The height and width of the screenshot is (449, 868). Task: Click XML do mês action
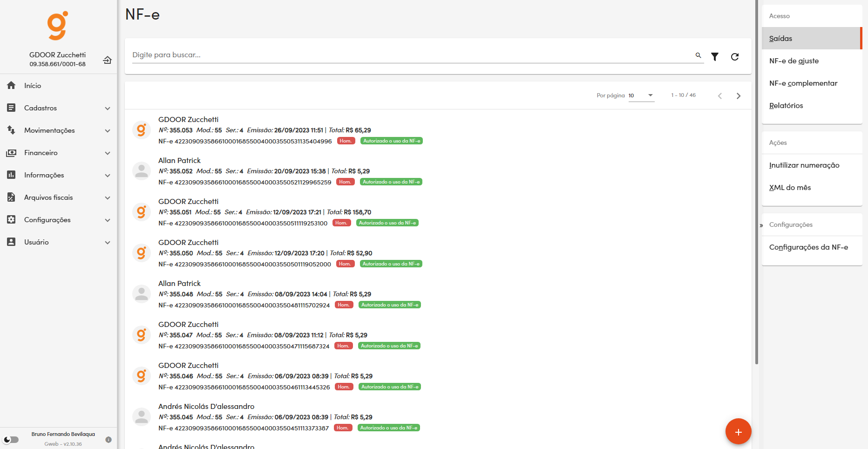pyautogui.click(x=812, y=187)
